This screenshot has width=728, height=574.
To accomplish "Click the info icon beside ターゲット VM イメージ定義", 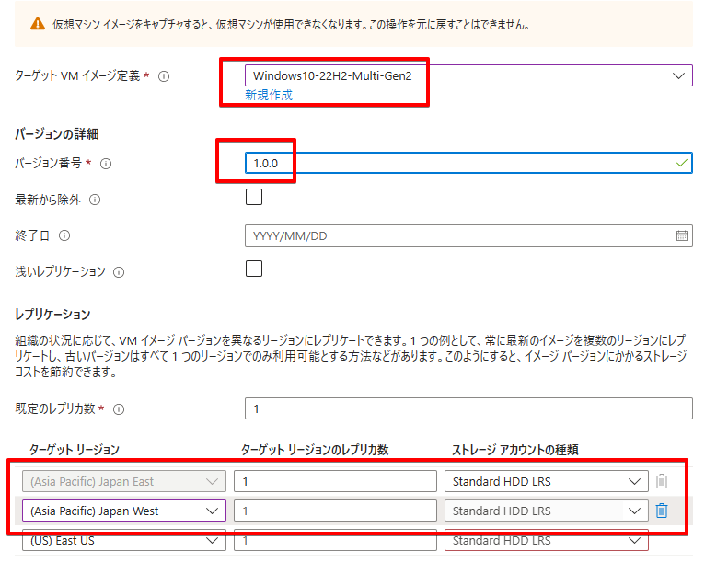I will pos(164,76).
